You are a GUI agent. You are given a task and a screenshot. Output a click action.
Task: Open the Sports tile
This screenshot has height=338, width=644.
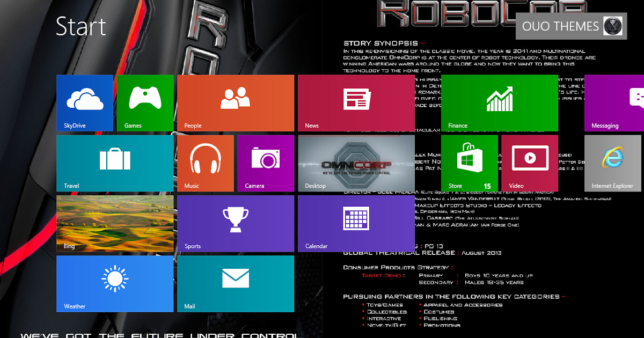tap(236, 224)
